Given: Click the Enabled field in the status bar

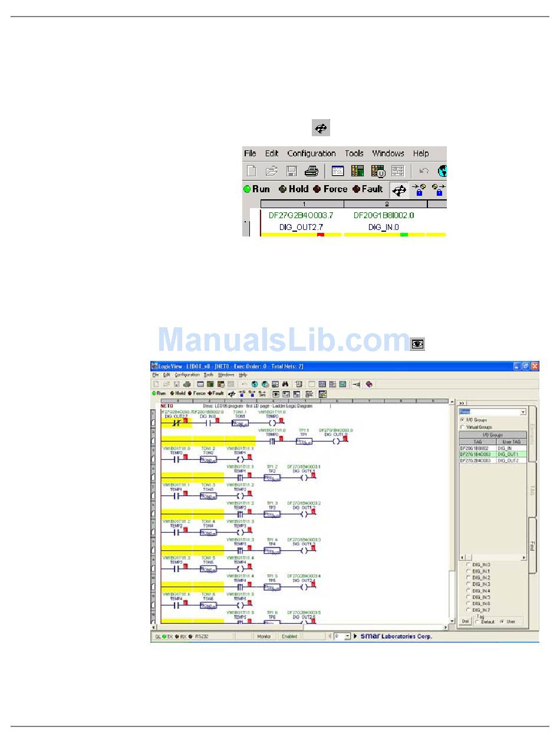Looking at the screenshot, I should tap(289, 636).
